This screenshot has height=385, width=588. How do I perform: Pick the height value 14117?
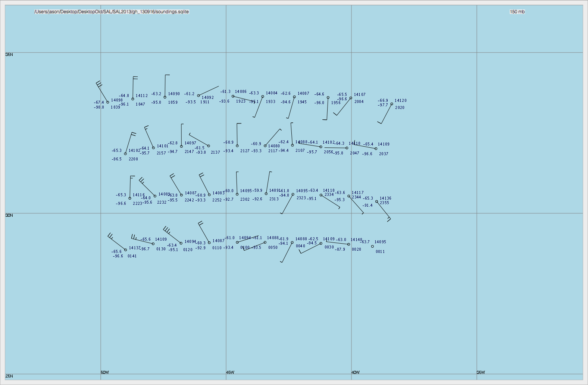click(357, 193)
